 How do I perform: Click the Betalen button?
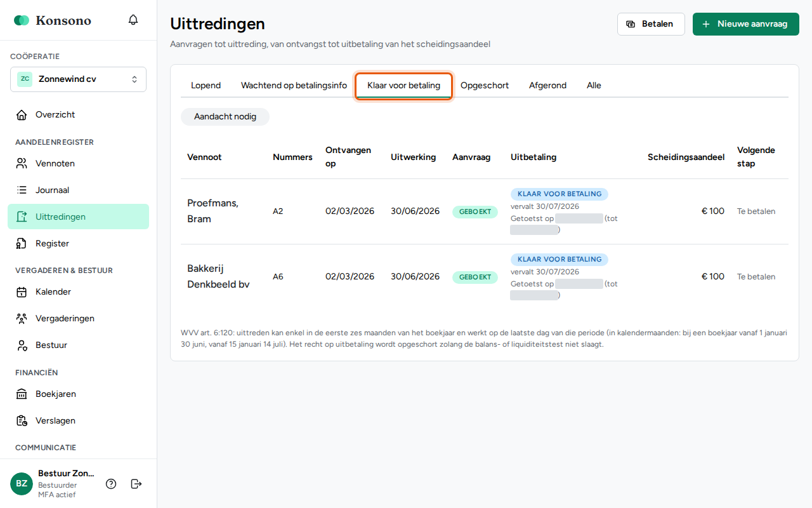tap(651, 24)
